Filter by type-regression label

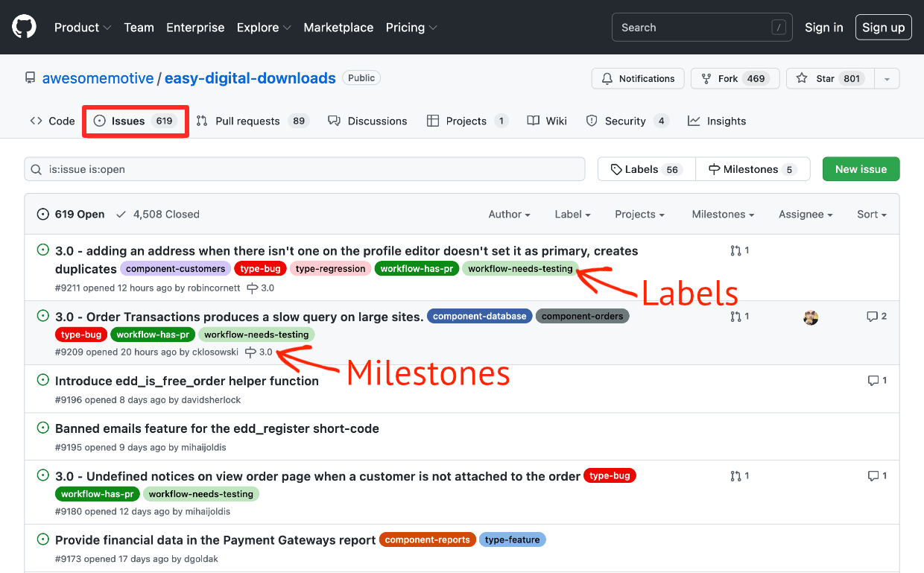331,269
